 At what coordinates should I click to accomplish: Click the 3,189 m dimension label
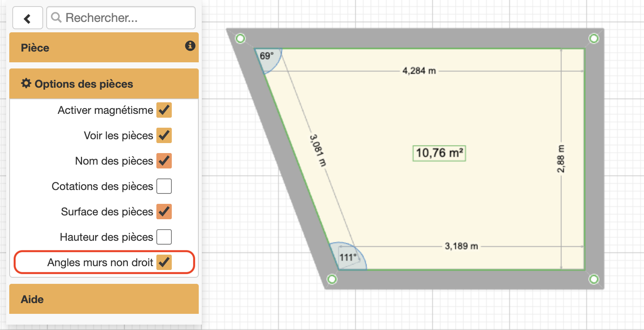click(461, 246)
